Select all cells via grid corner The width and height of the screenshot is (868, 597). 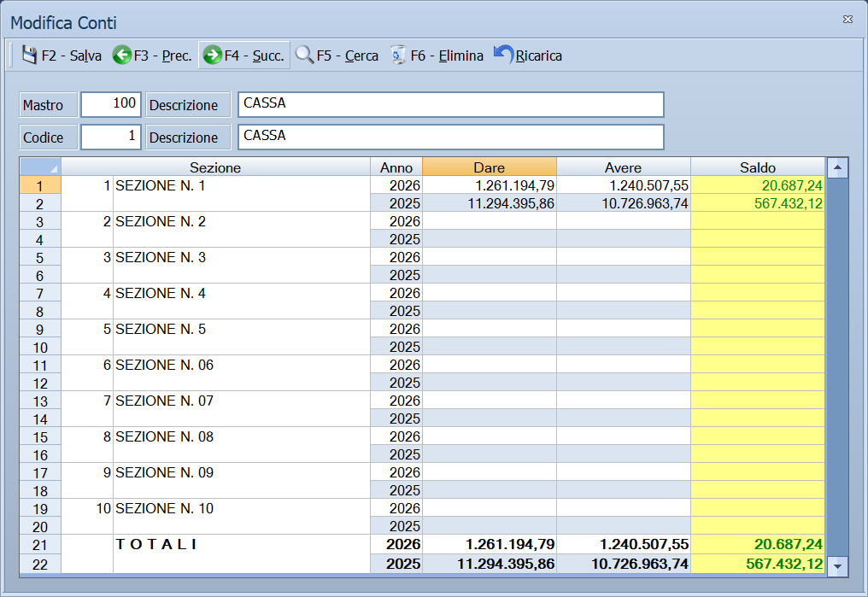tap(40, 167)
